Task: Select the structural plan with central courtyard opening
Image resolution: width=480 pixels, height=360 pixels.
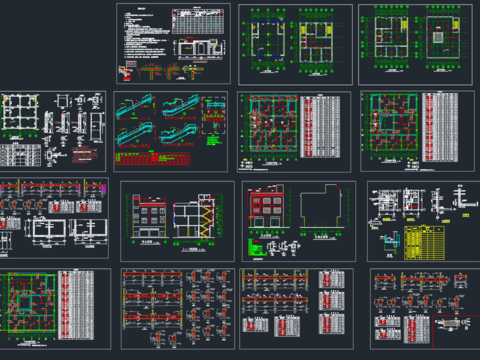Action: pyautogui.click(x=393, y=125)
